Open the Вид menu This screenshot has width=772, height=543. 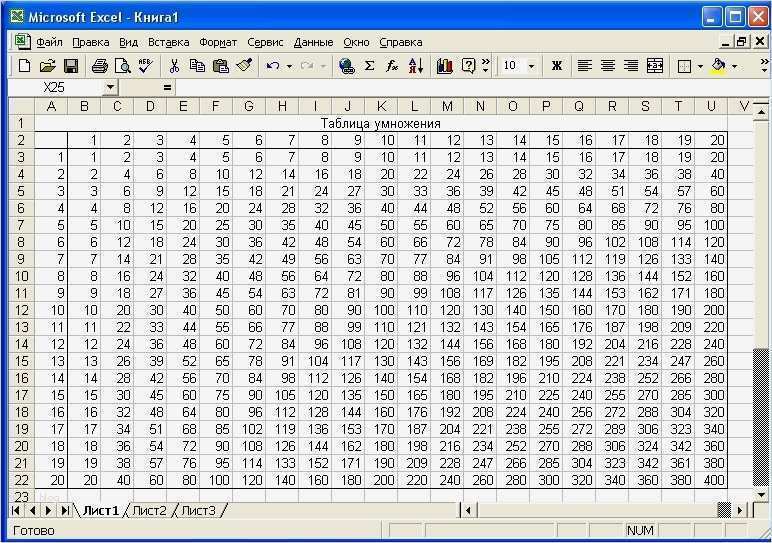click(129, 42)
